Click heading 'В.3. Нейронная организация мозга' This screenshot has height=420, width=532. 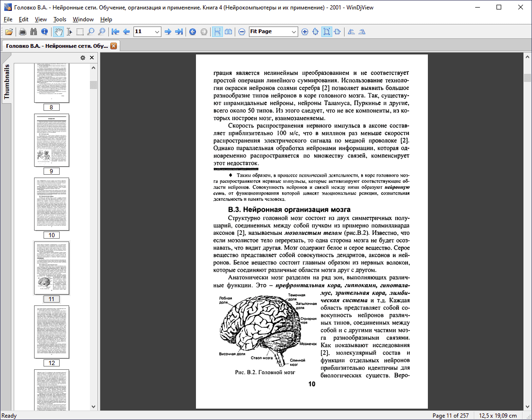point(289,209)
